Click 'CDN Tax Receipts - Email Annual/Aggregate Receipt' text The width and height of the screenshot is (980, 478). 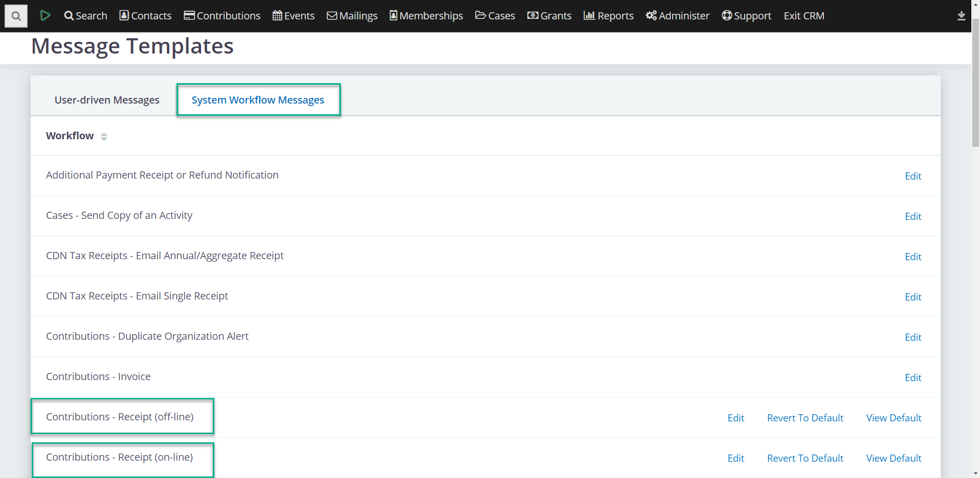165,256
